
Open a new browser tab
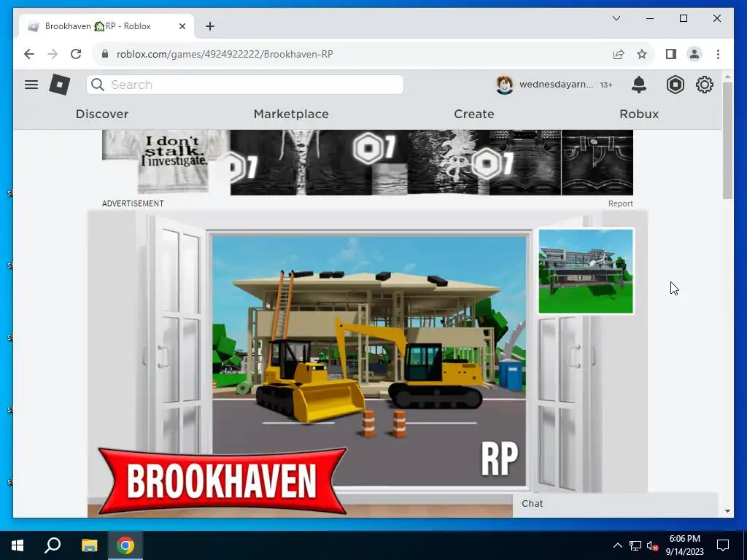pos(209,26)
